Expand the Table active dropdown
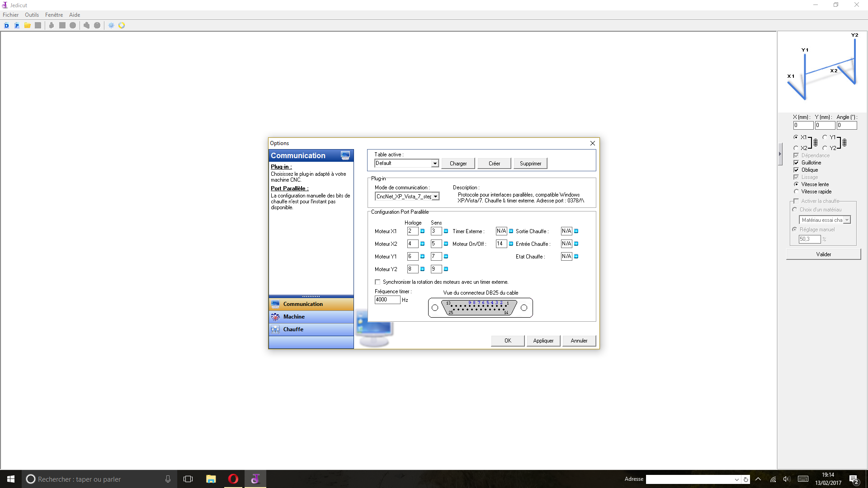Image resolution: width=868 pixels, height=488 pixels. [435, 164]
